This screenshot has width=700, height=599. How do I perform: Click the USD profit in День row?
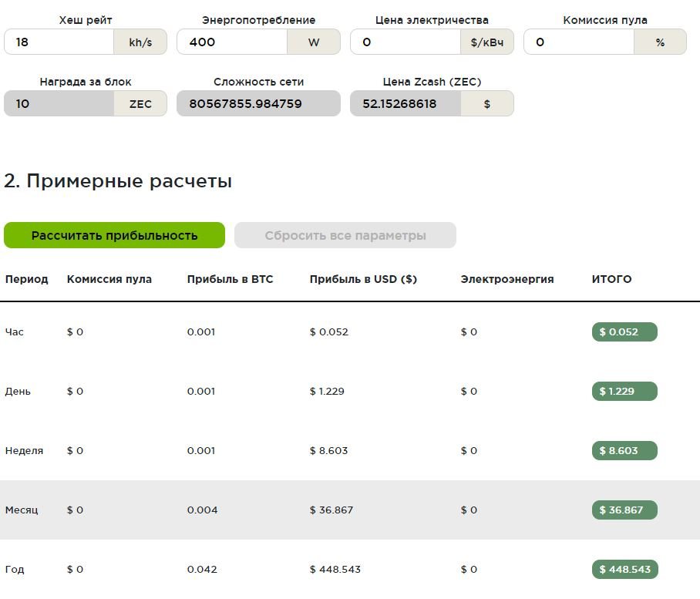tap(327, 391)
